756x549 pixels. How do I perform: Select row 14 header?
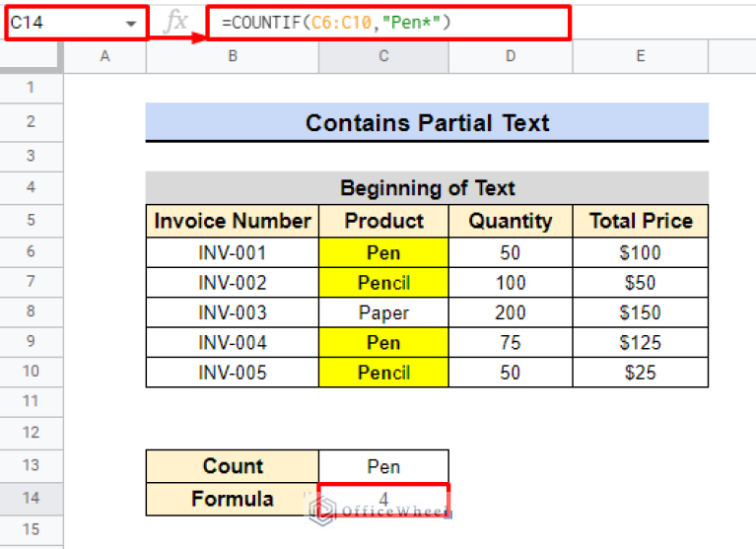click(31, 499)
